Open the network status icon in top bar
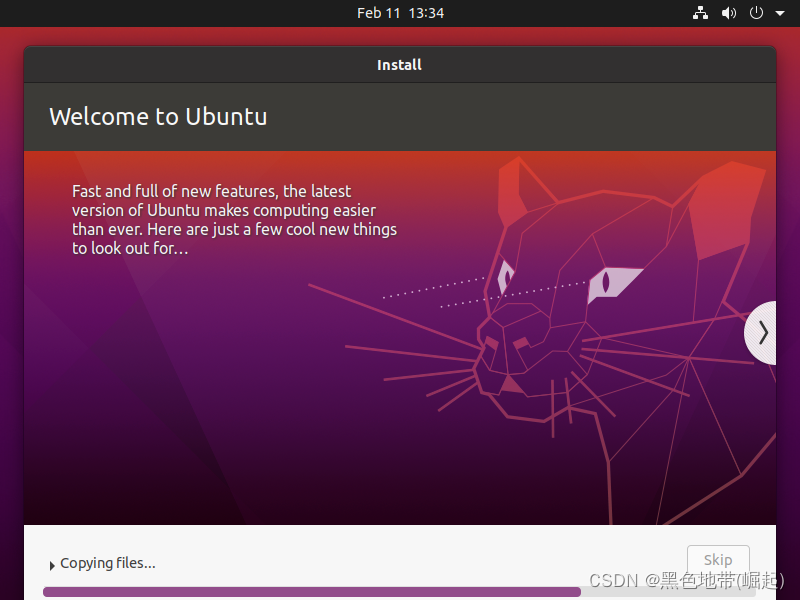Image resolution: width=800 pixels, height=600 pixels. point(700,13)
